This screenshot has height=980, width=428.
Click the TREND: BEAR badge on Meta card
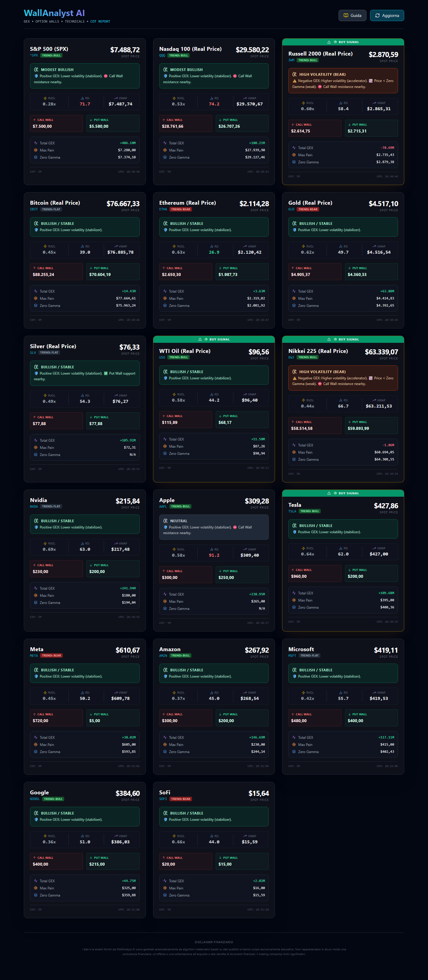pos(51,656)
